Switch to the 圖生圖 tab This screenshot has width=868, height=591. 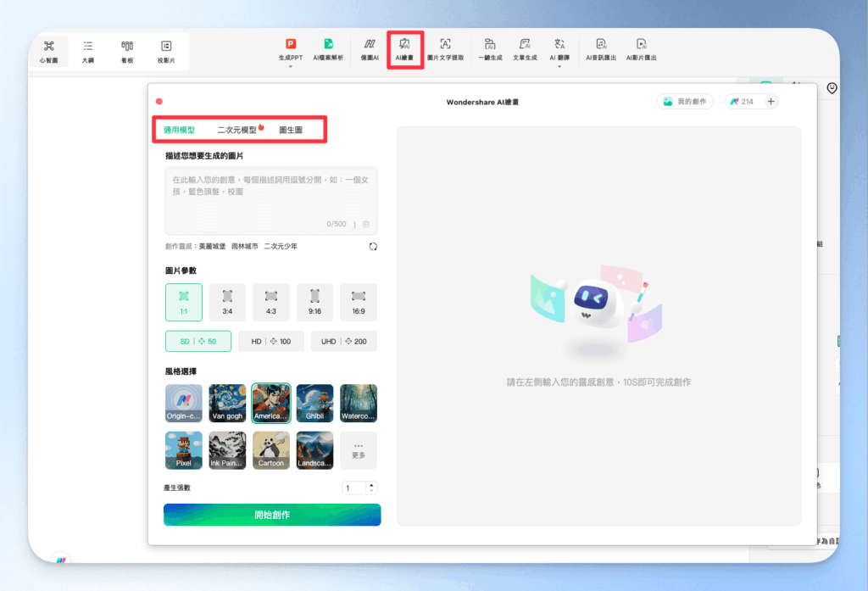(x=291, y=131)
